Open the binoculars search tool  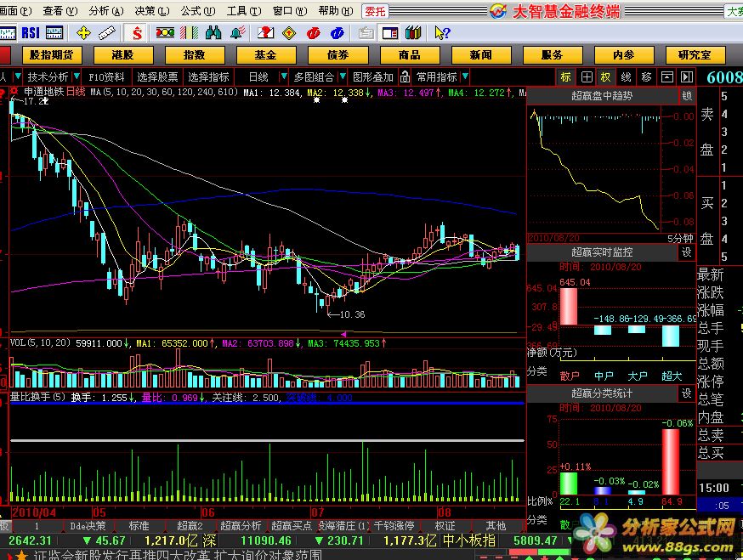(x=213, y=32)
